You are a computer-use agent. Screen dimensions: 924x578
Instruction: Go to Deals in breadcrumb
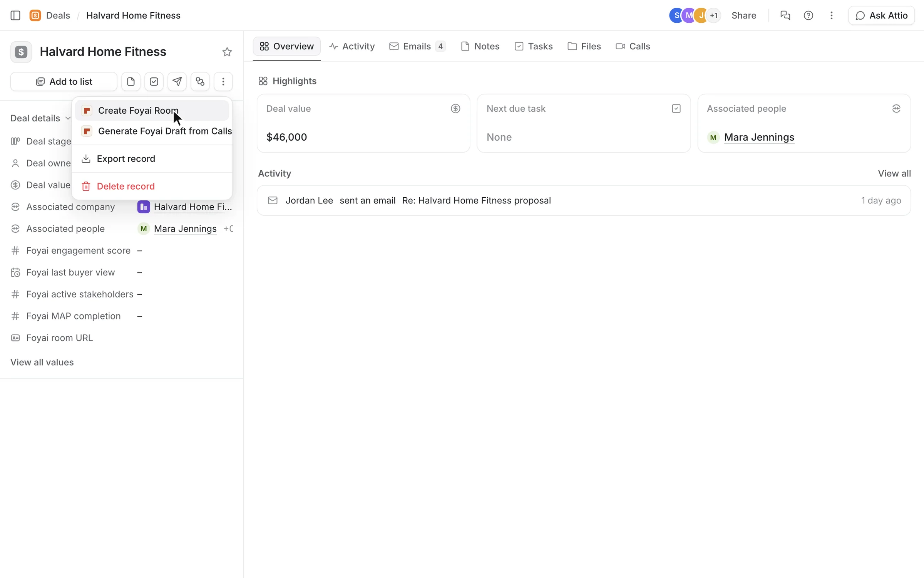click(x=58, y=15)
